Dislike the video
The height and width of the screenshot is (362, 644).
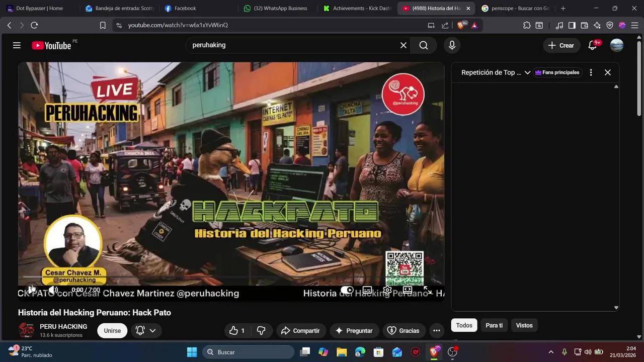pyautogui.click(x=261, y=331)
